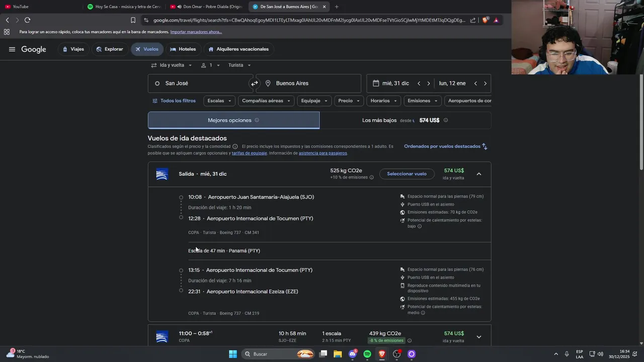
Task: Click the calendar icon beside mié, 31 dic
Action: (376, 83)
